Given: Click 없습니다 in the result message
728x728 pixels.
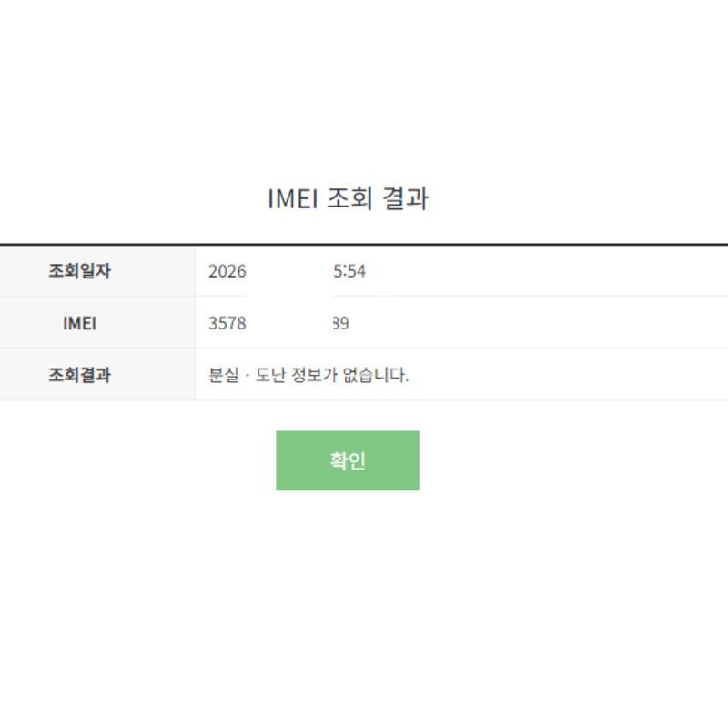Looking at the screenshot, I should pos(375,375).
